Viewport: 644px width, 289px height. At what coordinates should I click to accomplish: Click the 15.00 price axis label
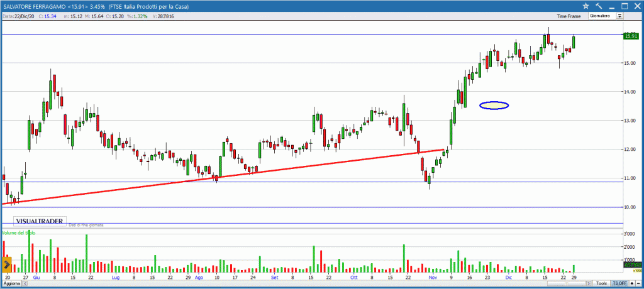[x=630, y=63]
